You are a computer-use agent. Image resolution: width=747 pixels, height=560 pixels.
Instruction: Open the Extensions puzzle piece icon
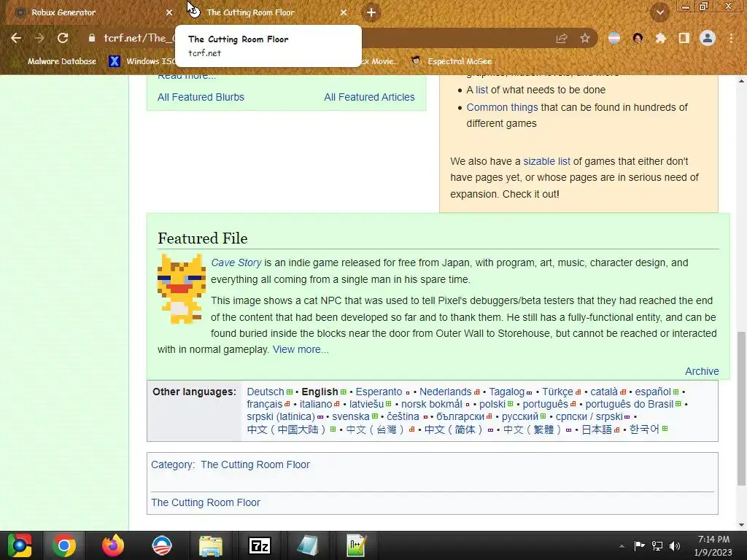click(661, 38)
